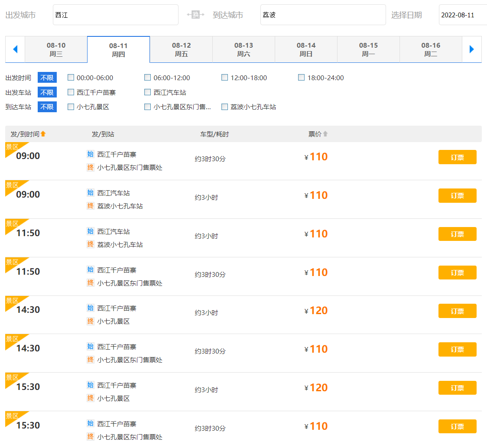Click the swap cities icon

195,15
